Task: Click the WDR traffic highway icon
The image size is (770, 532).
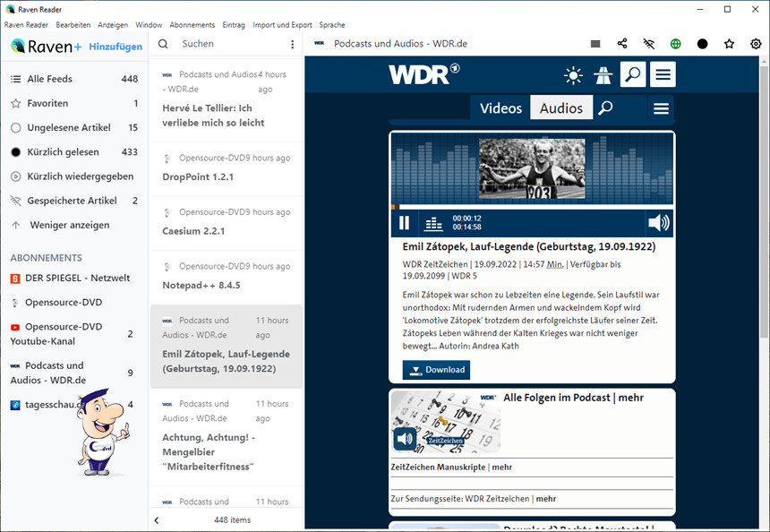Action: pyautogui.click(x=603, y=74)
